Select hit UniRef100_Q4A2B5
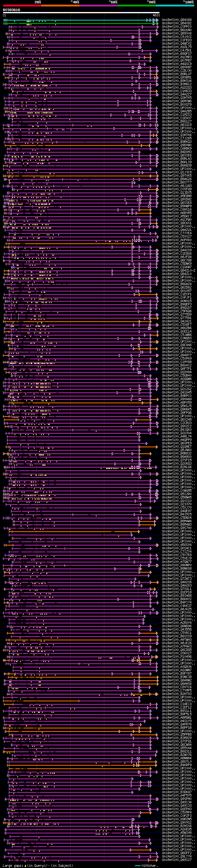The image size is (197, 868). [177, 111]
